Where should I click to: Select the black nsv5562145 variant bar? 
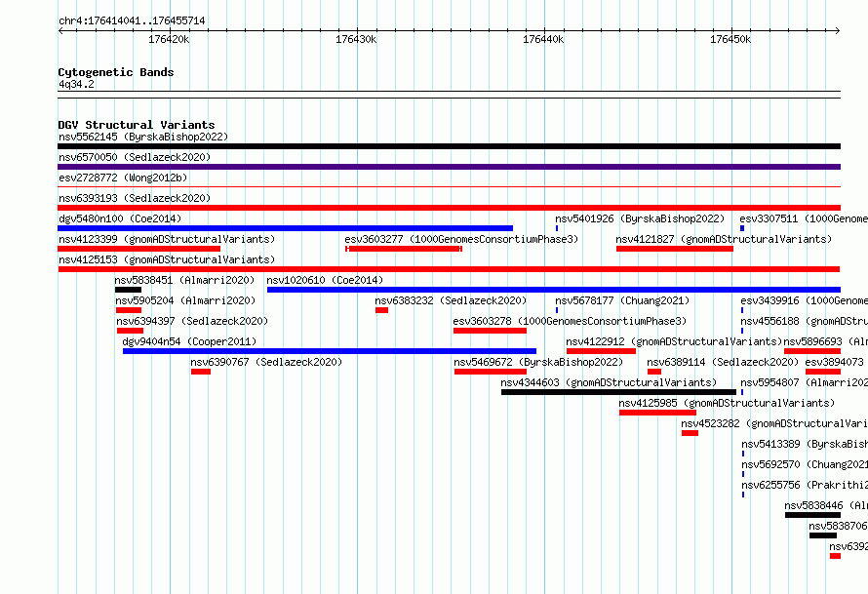tap(449, 146)
